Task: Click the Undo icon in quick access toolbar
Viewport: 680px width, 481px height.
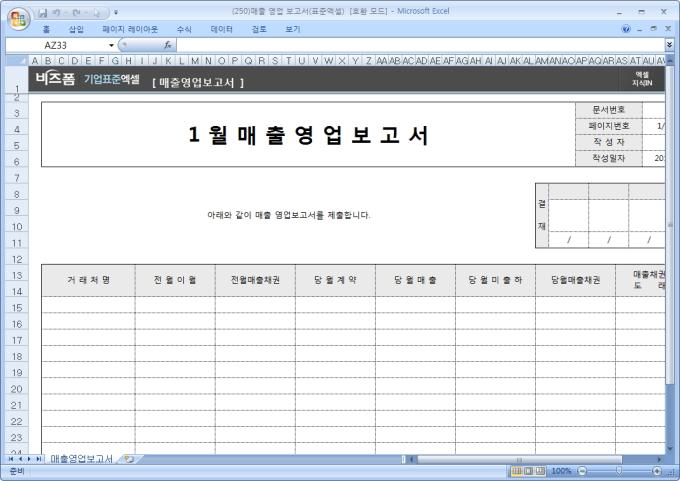Action: click(x=56, y=13)
